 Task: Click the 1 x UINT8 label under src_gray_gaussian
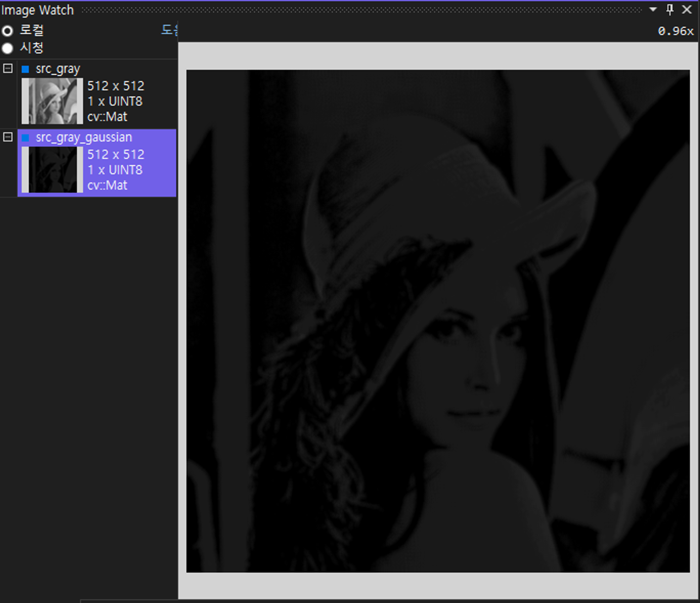point(115,170)
